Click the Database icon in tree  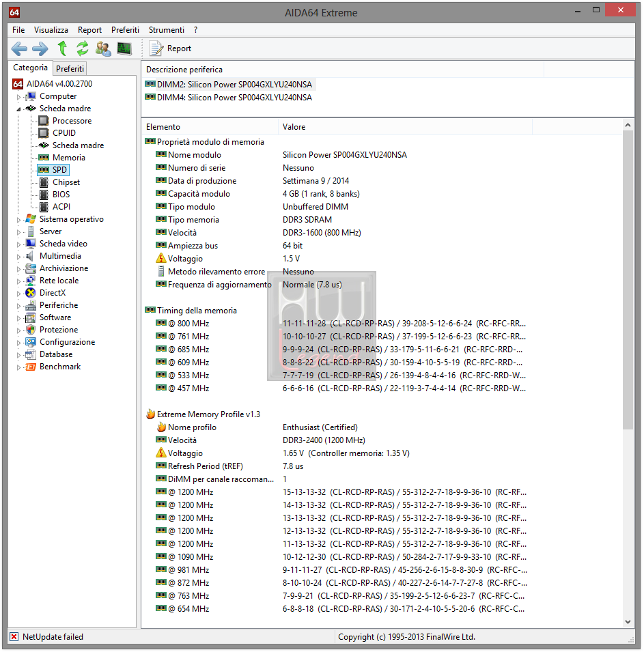coord(30,354)
